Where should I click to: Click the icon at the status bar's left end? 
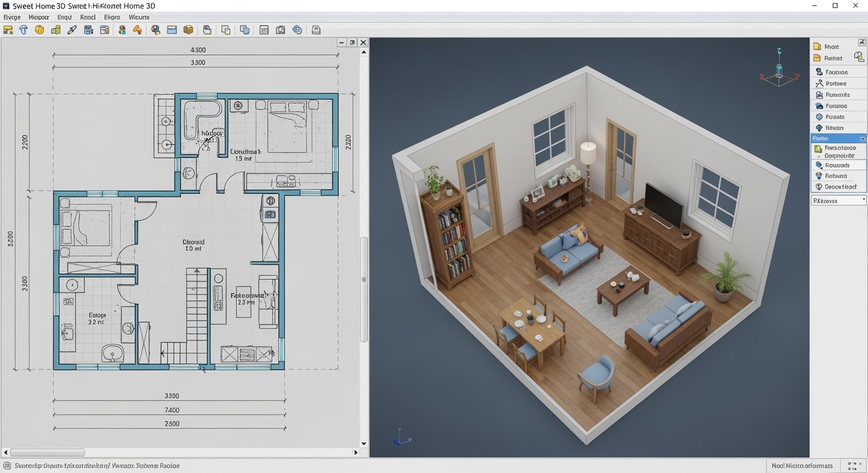point(7,466)
